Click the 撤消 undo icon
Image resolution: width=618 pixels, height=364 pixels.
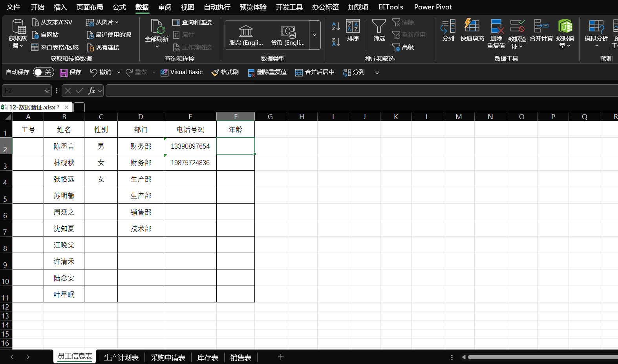[93, 72]
